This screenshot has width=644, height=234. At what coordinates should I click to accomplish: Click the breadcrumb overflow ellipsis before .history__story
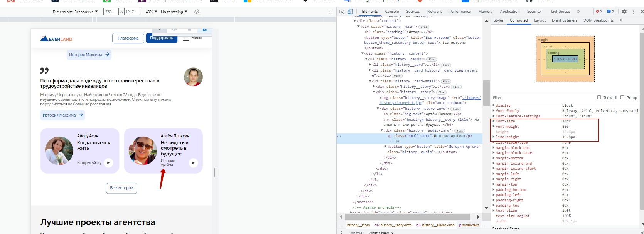point(341,225)
